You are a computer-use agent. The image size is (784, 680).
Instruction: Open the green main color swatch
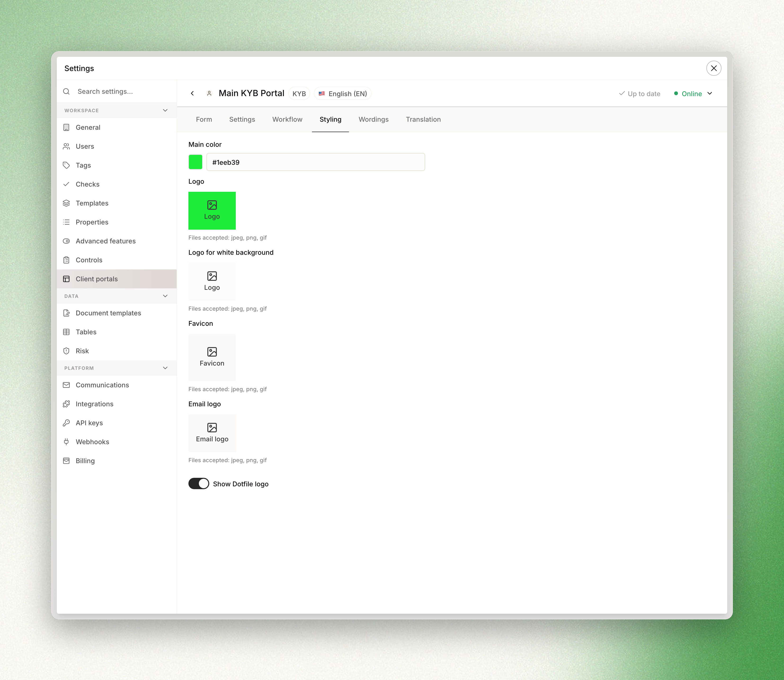[195, 162]
